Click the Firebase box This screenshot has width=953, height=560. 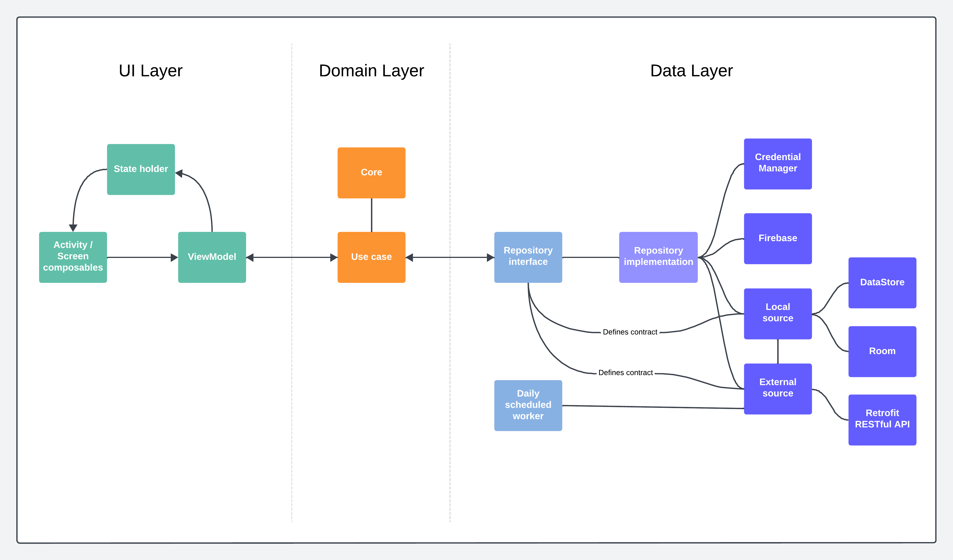pyautogui.click(x=777, y=238)
